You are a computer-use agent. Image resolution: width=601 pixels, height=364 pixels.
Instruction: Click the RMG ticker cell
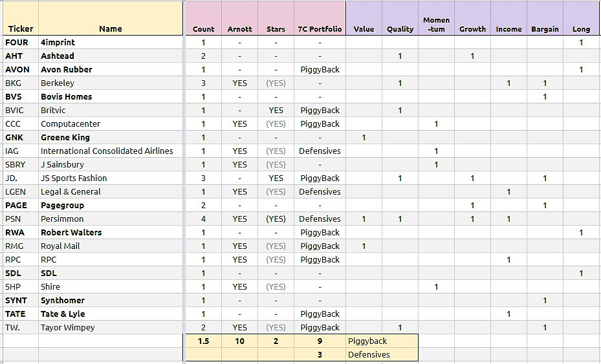[x=21, y=246]
